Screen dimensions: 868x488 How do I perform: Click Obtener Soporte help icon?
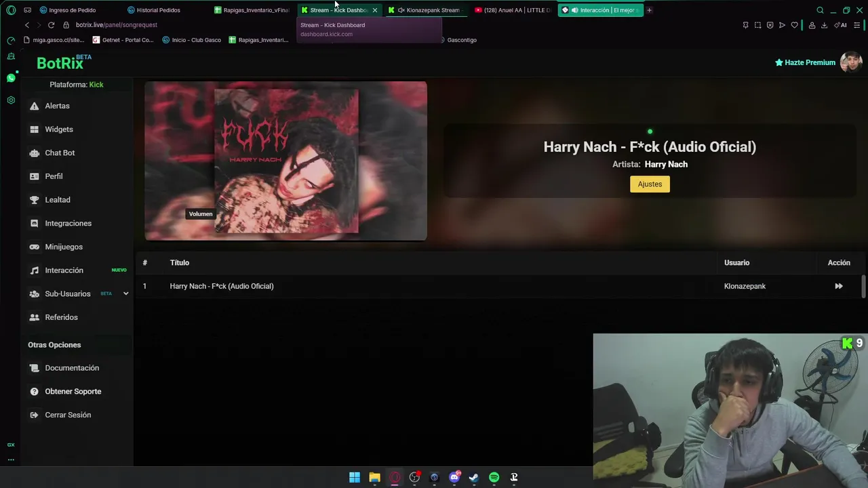click(x=34, y=392)
